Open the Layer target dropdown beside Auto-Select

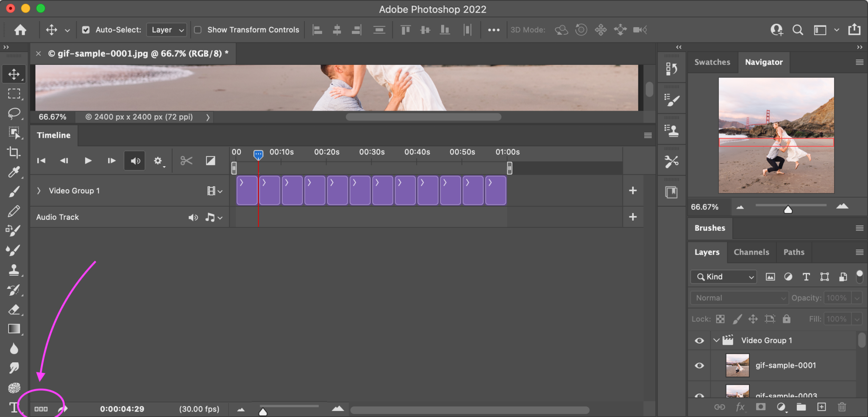pyautogui.click(x=166, y=30)
